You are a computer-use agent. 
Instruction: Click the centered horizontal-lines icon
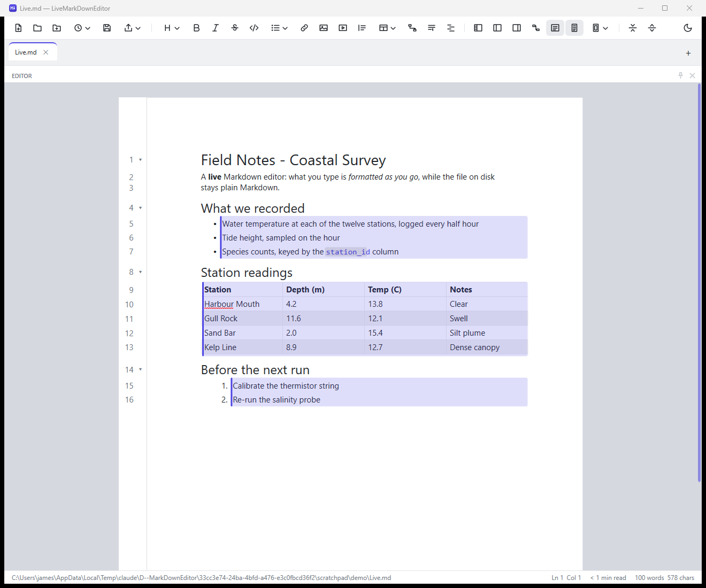[x=451, y=28]
